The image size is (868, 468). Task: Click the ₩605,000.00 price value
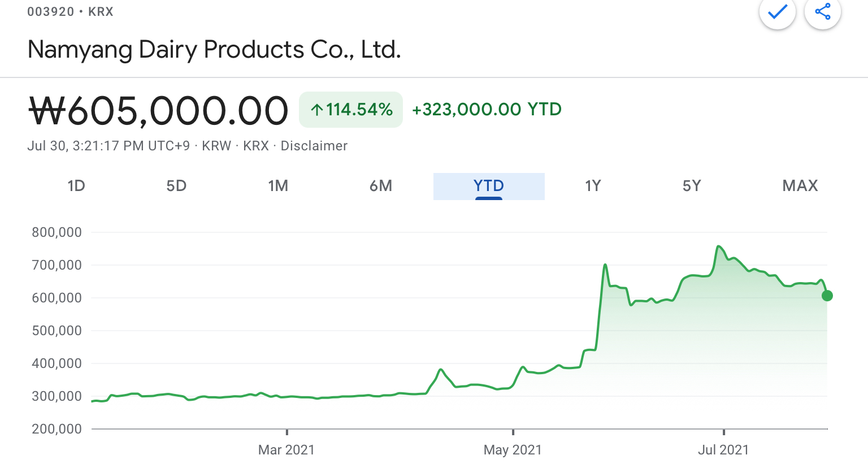[159, 111]
